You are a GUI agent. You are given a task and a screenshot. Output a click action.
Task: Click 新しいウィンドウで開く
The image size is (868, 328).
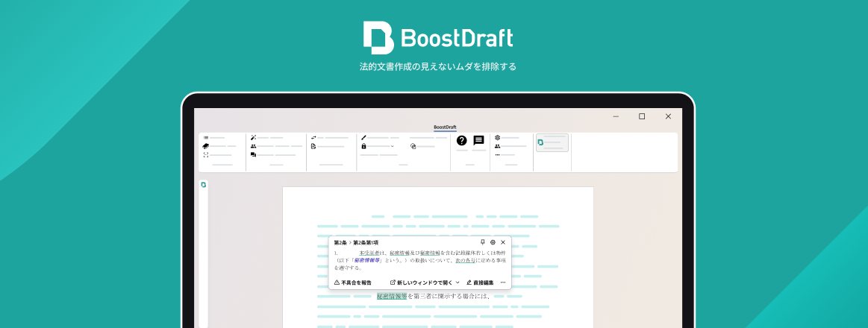pos(421,282)
